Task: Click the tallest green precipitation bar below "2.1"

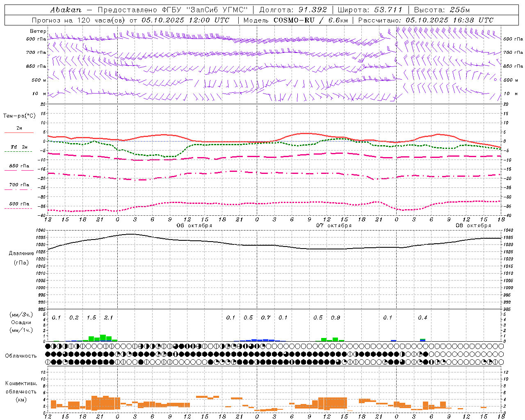Action: 103,338
